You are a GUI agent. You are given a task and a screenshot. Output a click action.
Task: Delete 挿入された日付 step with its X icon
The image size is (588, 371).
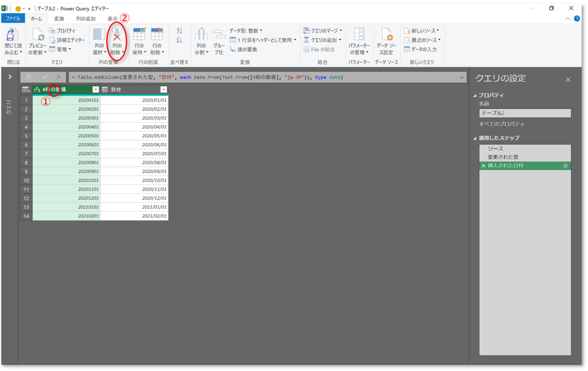point(484,166)
